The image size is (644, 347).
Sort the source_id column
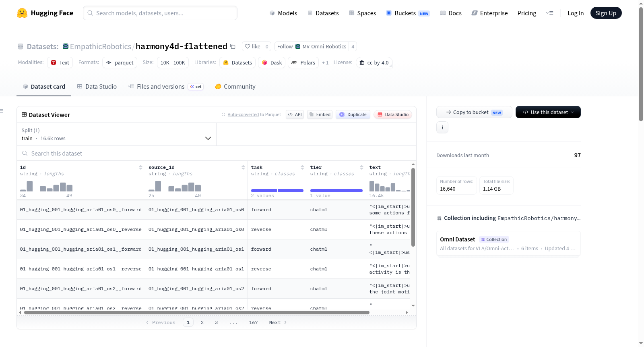[243, 167]
